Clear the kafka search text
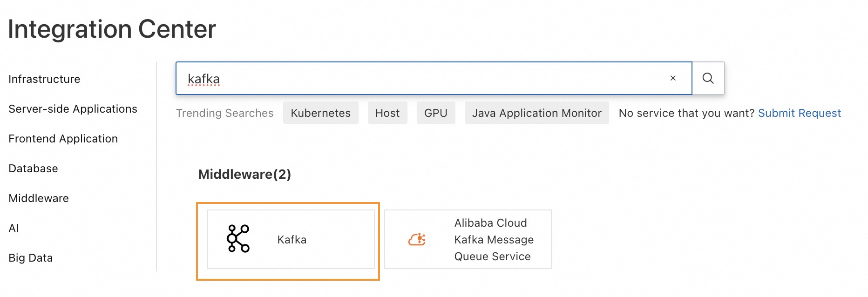The image size is (868, 297). 672,78
